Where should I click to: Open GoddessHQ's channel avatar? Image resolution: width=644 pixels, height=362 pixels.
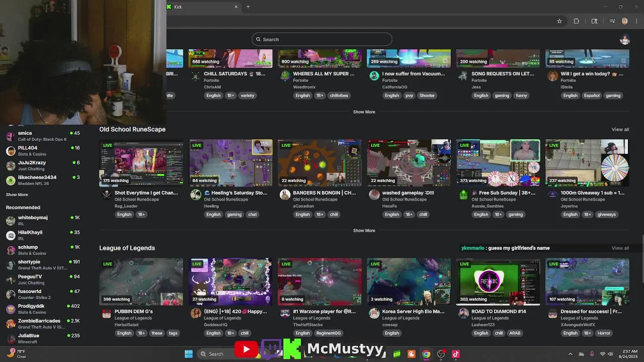[196, 314]
